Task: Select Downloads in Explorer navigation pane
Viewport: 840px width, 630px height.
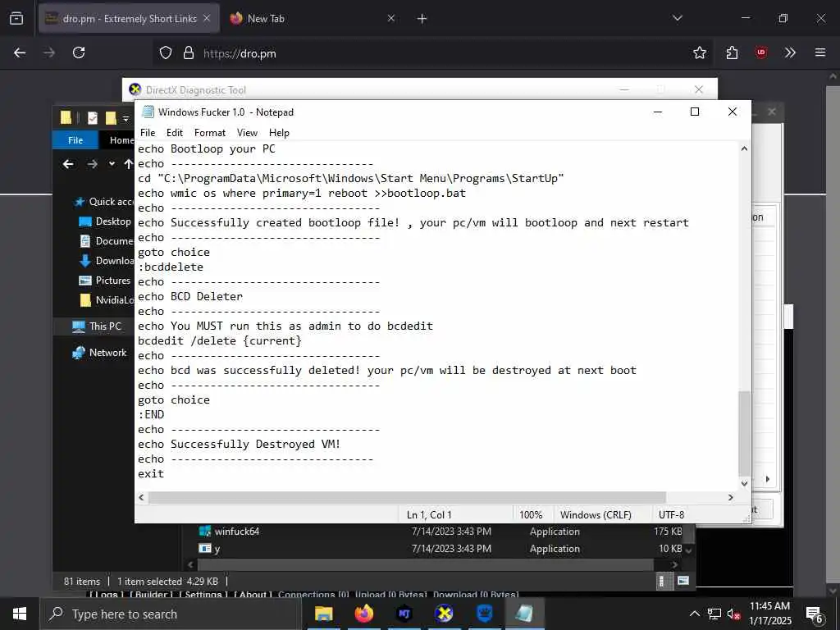Action: coord(106,261)
